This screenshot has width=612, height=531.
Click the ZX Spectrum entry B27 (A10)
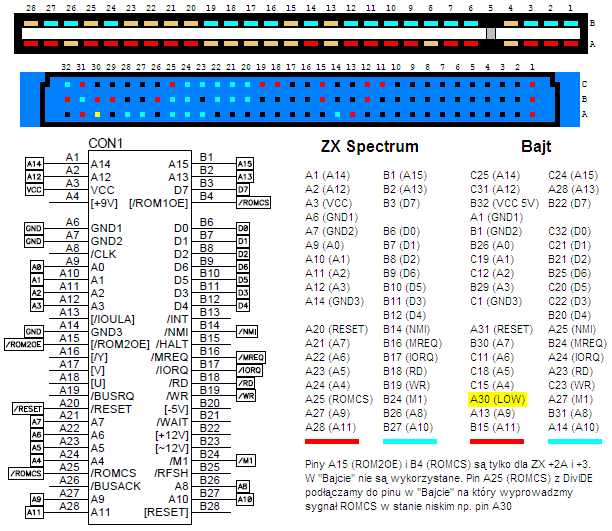point(408,428)
